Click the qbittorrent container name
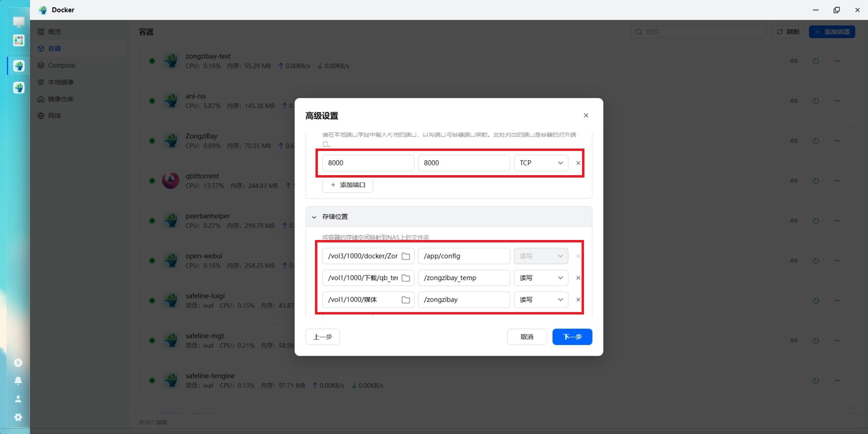 coord(202,176)
